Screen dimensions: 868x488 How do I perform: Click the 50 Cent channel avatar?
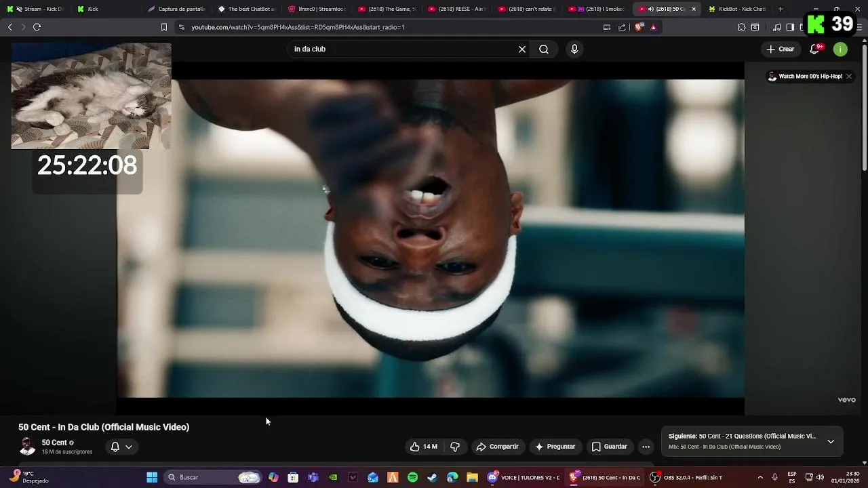[x=27, y=447]
